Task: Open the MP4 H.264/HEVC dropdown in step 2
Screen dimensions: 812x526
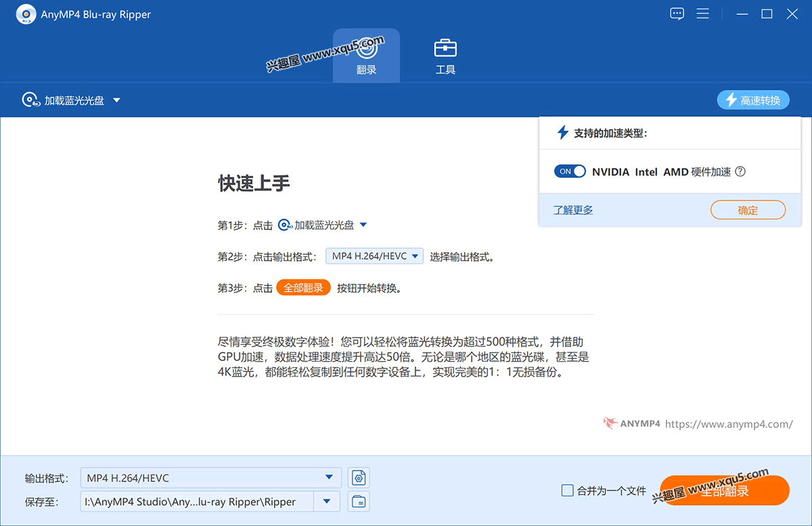Action: pyautogui.click(x=374, y=256)
